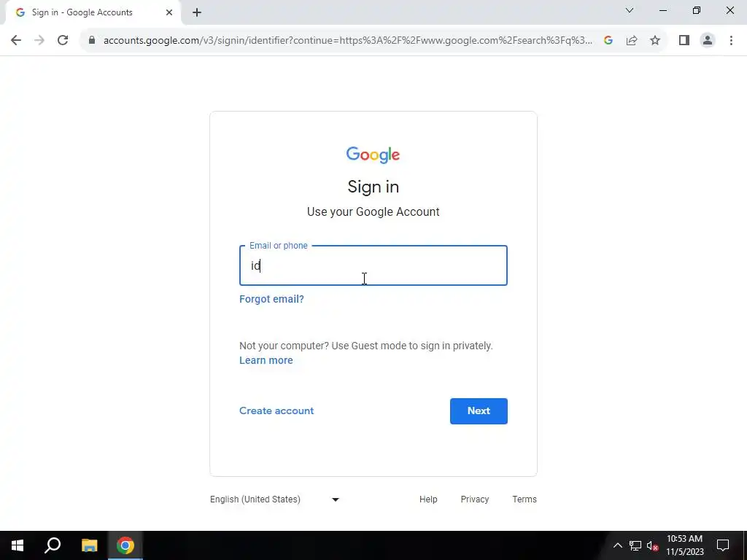Open Chrome's three-dot menu
The image size is (747, 560).
(x=731, y=41)
